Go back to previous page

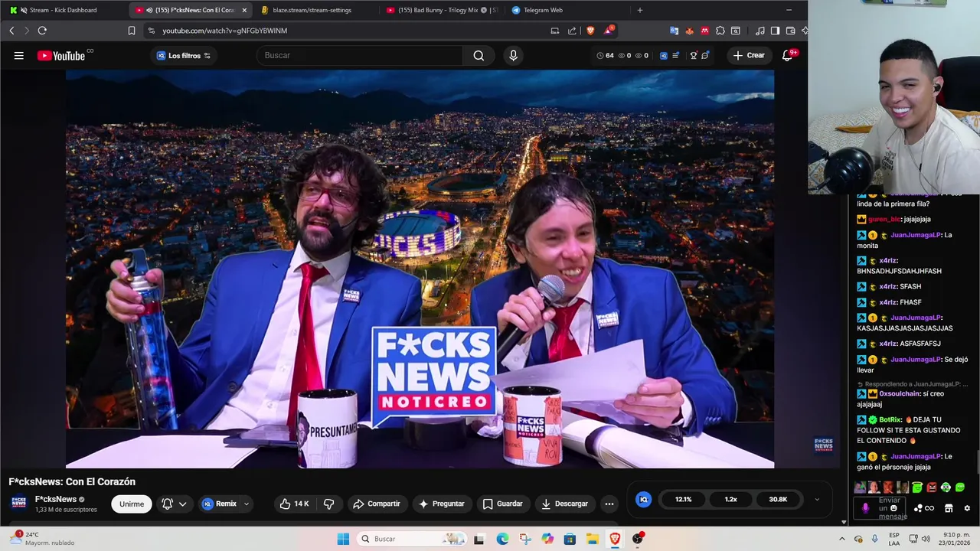(x=11, y=31)
